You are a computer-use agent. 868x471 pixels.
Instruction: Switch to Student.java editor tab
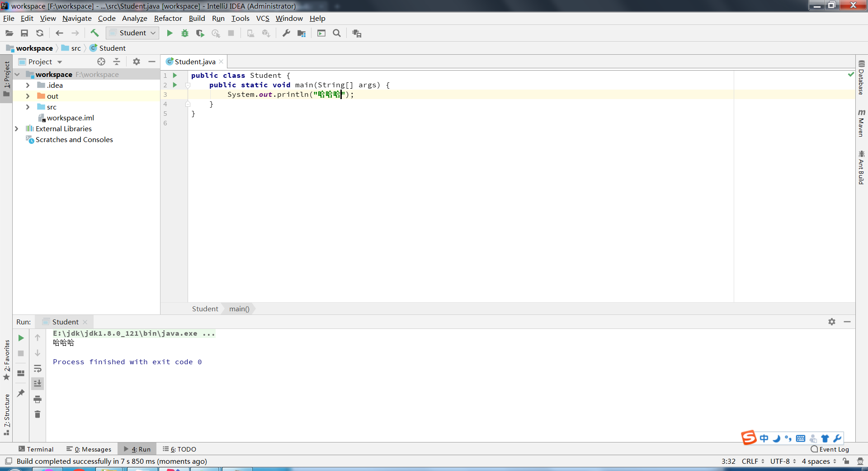point(195,62)
